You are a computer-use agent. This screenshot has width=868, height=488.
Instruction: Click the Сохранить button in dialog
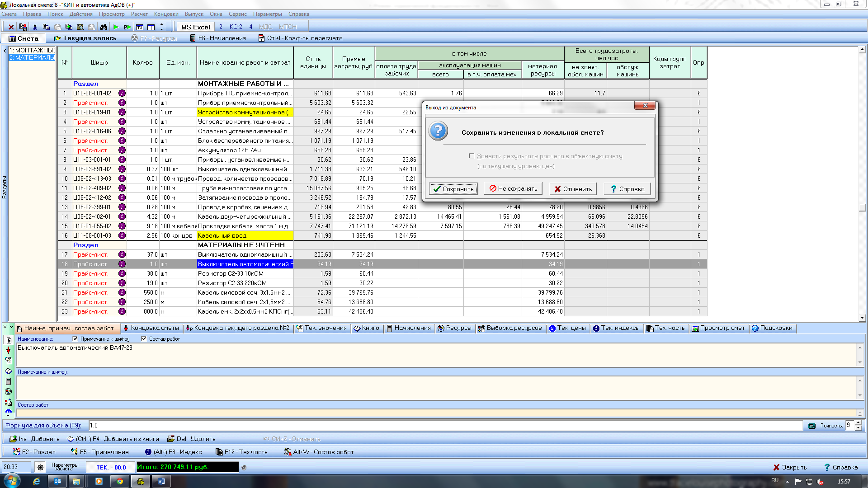pyautogui.click(x=453, y=189)
